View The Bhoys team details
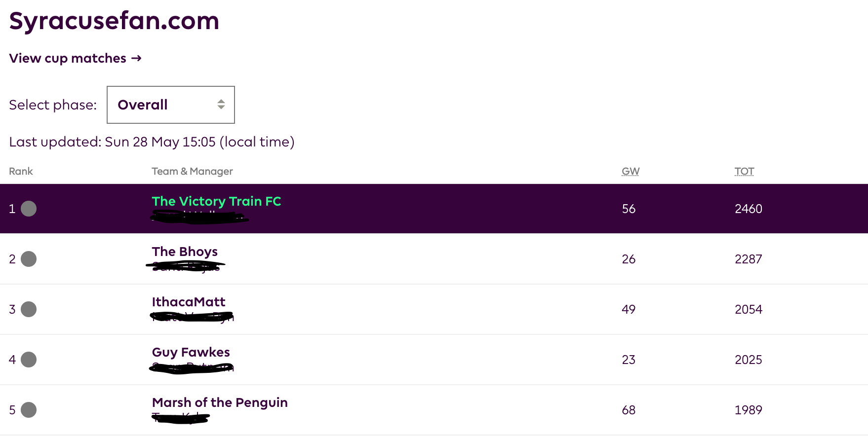The height and width of the screenshot is (436, 868). (184, 252)
